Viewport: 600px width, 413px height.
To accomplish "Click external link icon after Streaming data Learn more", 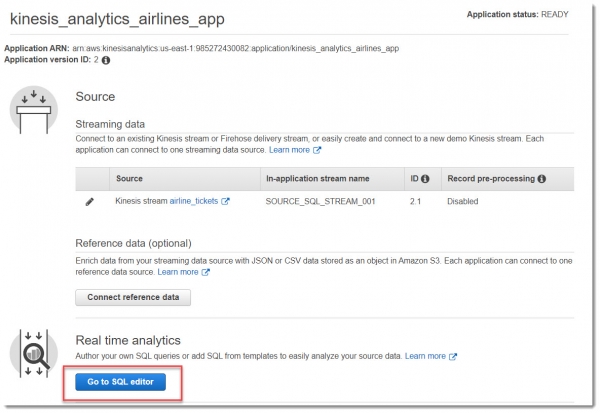I will 317,150.
